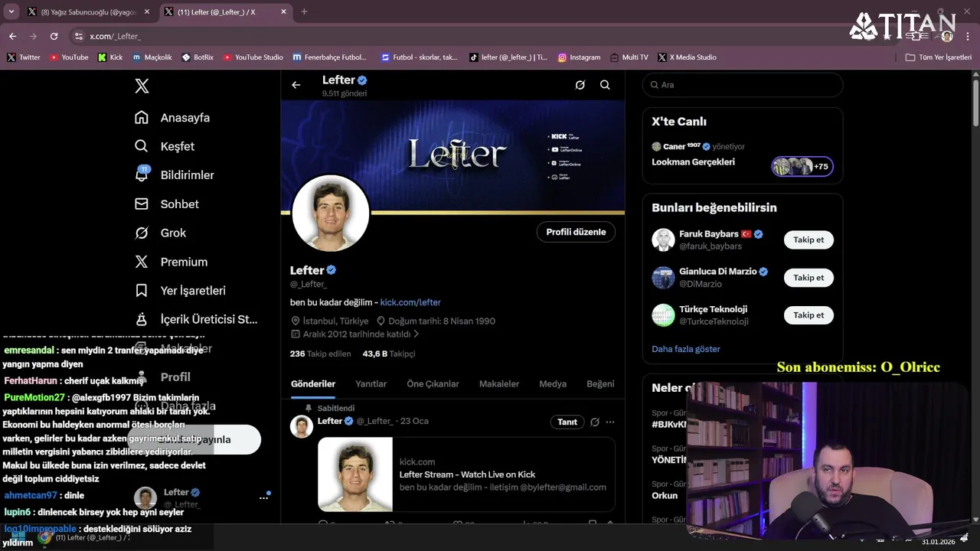Follow Faruk Baybars with Takip et
The height and width of the screenshot is (551, 980).
(808, 240)
